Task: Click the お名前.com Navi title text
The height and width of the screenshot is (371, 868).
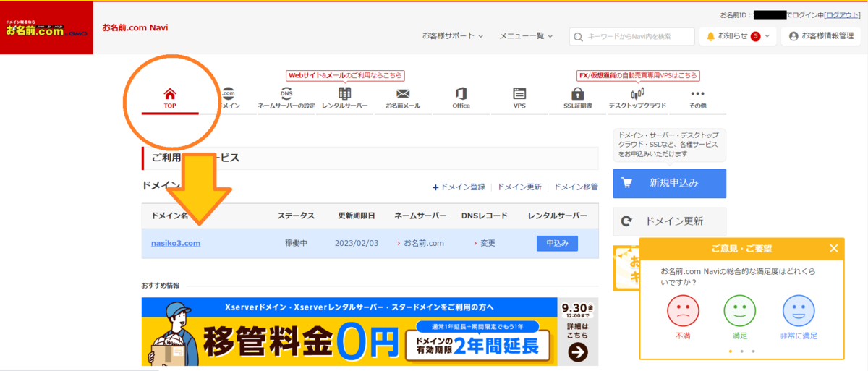Action: [x=135, y=27]
